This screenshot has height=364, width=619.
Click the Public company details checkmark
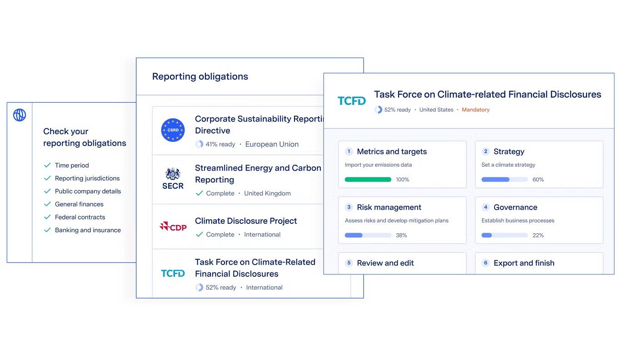coord(47,191)
